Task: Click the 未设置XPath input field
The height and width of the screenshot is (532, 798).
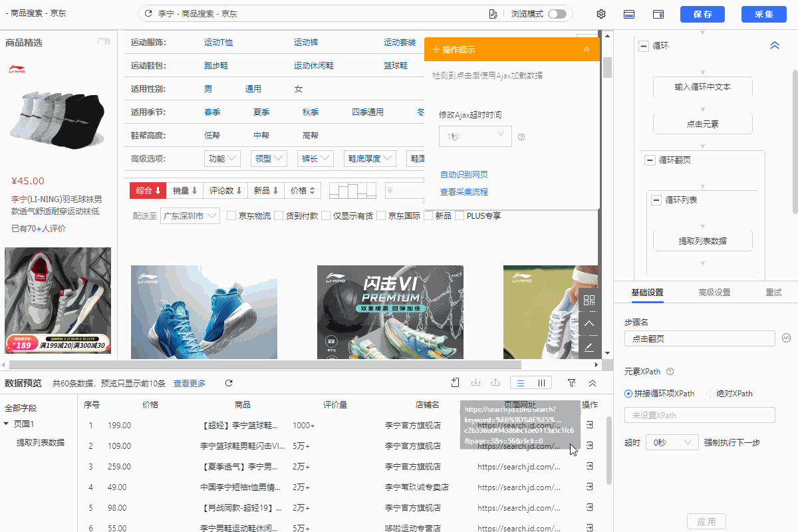Action: click(700, 416)
